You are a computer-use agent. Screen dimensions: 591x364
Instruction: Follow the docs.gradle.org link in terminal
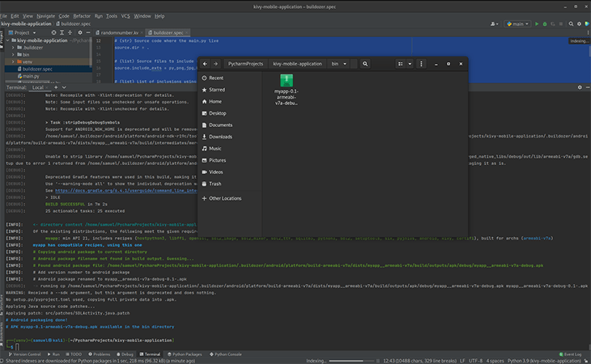(x=125, y=190)
